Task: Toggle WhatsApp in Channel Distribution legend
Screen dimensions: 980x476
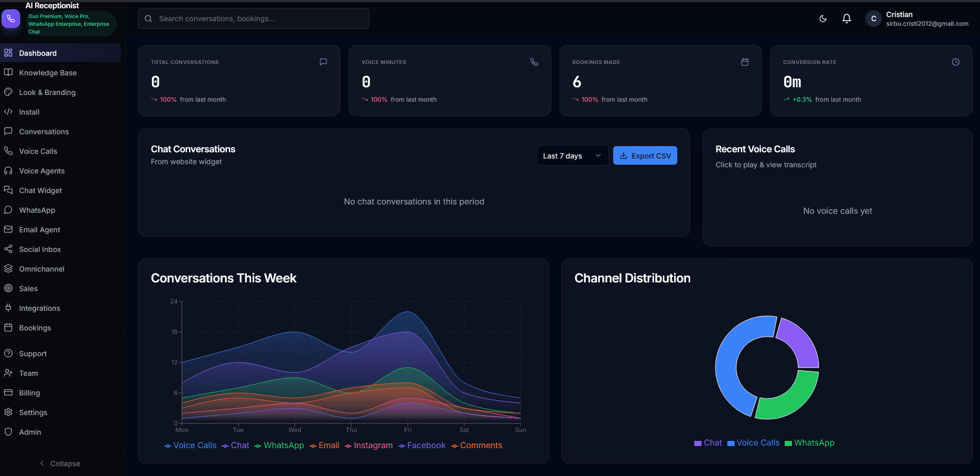Action: 810,442
